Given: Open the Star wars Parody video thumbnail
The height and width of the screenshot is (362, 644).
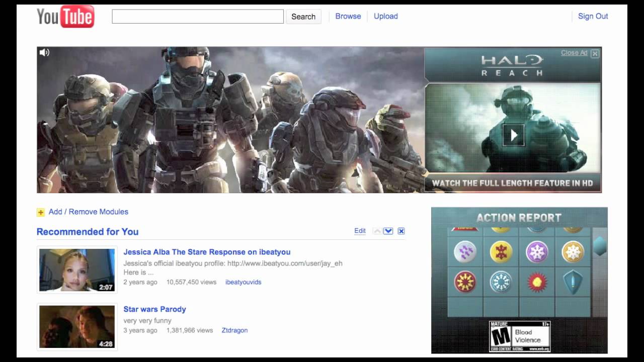Looking at the screenshot, I should [x=77, y=327].
